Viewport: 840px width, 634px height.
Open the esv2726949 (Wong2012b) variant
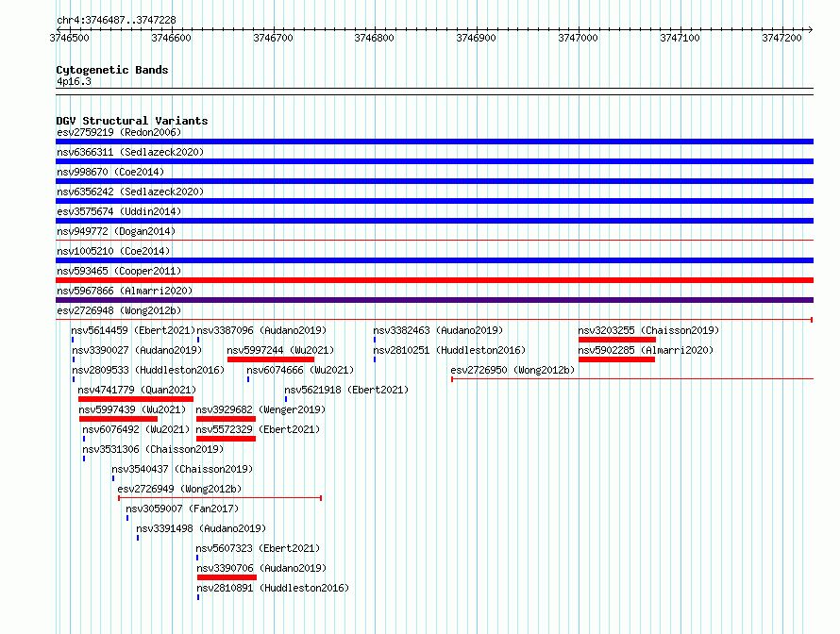point(179,489)
